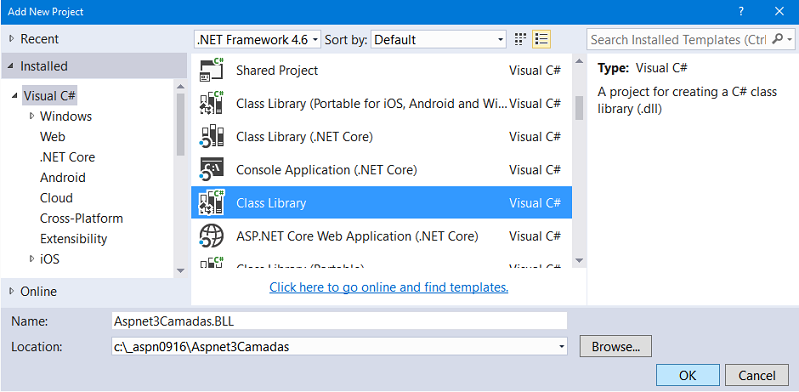Select Class Library (Portable for iOS) template name
The width and height of the screenshot is (799, 392).
tap(372, 103)
